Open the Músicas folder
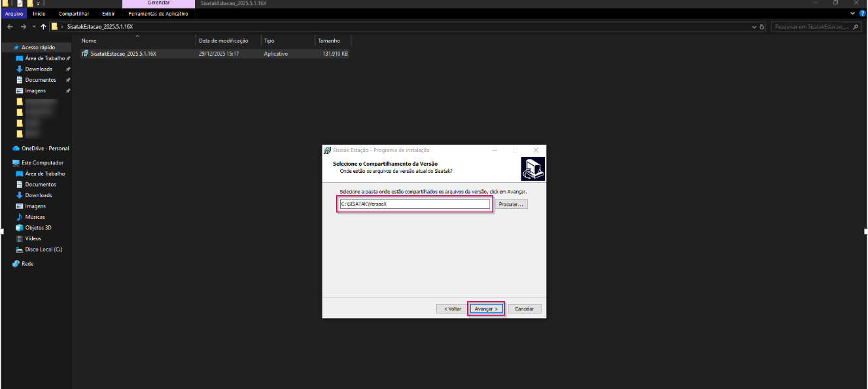868x389 pixels. (35, 217)
